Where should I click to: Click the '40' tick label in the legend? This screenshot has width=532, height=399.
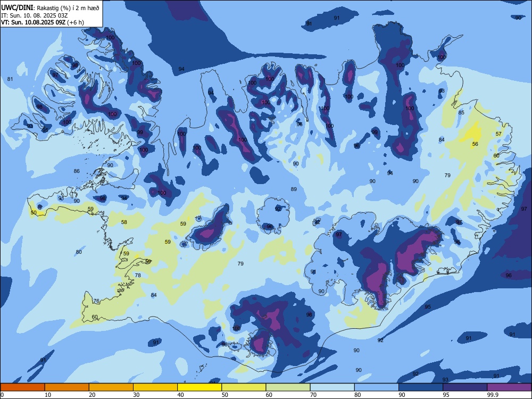click(x=180, y=395)
